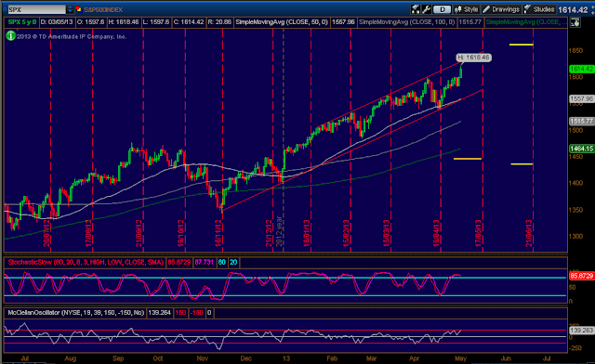Image resolution: width=595 pixels, height=364 pixels.
Task: Click the 20/07/12 vertical date marker
Action: point(47,233)
